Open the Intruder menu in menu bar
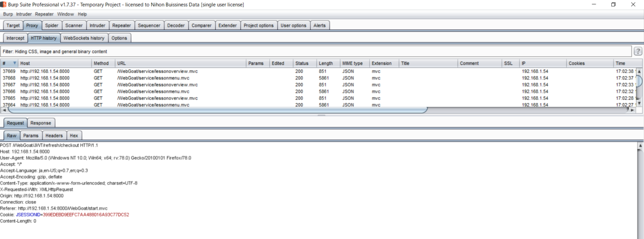This screenshot has width=644, height=239. (24, 14)
